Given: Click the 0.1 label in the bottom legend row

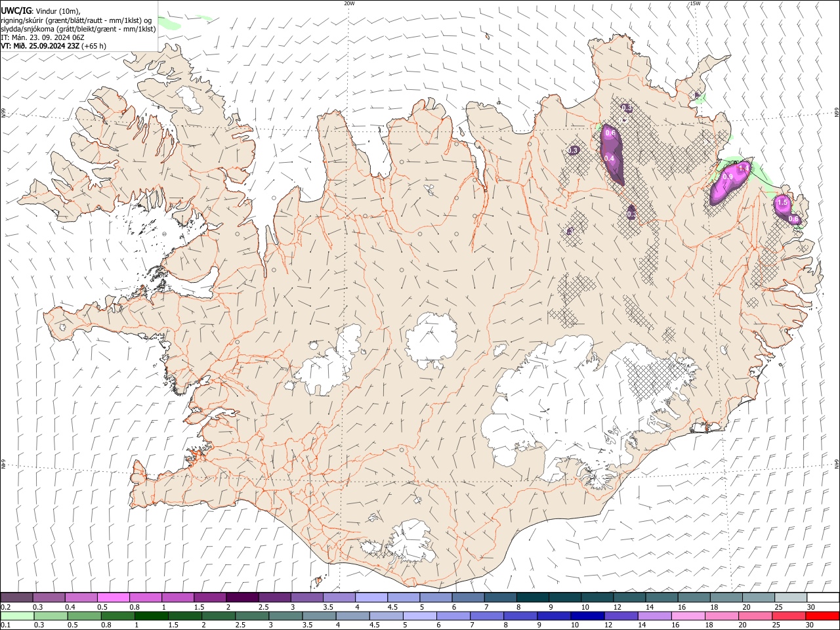Looking at the screenshot, I should point(7,625).
